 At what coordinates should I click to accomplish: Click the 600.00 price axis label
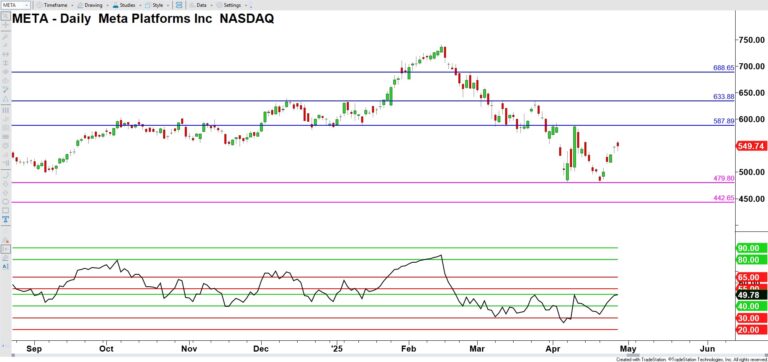pos(752,119)
